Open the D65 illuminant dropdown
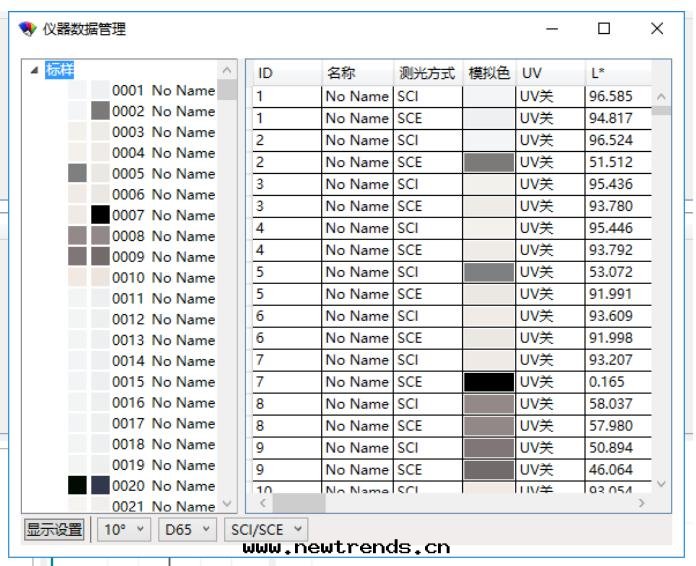This screenshot has height=566, width=696. [x=187, y=529]
